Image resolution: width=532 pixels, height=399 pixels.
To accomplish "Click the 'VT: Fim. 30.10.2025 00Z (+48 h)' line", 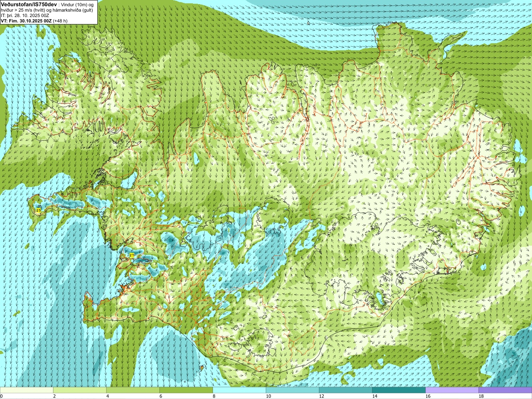I will pos(34,21).
